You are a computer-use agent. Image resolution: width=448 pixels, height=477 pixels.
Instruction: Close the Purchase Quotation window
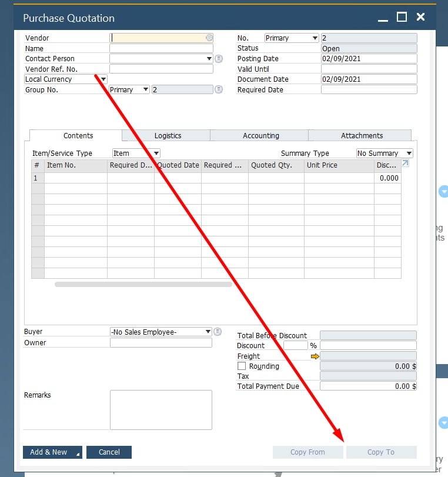420,16
